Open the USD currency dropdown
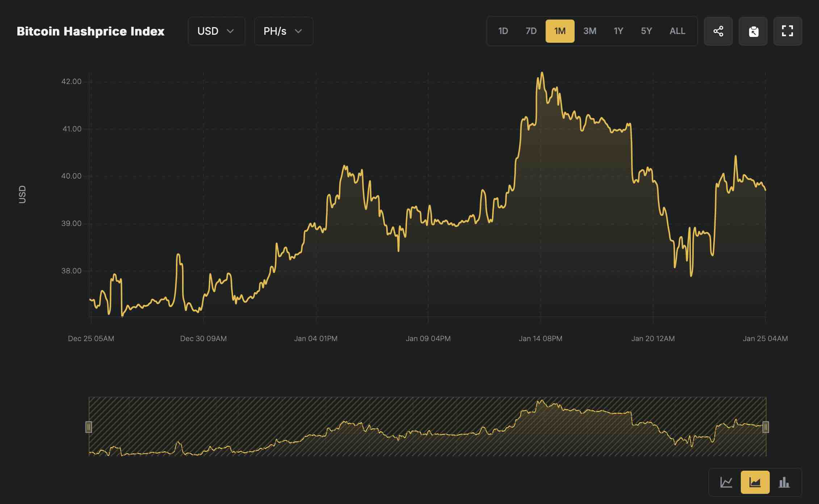This screenshot has width=819, height=504. point(216,31)
